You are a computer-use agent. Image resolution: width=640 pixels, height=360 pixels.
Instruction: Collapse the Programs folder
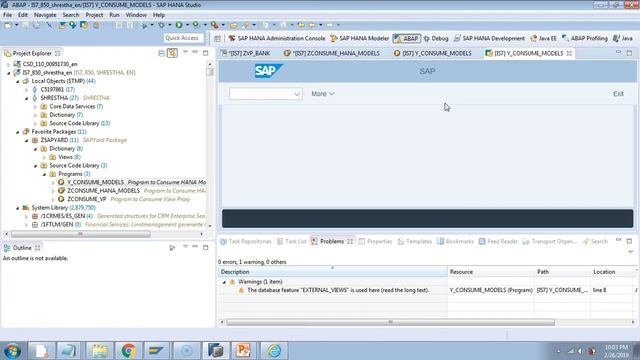pyautogui.click(x=44, y=174)
